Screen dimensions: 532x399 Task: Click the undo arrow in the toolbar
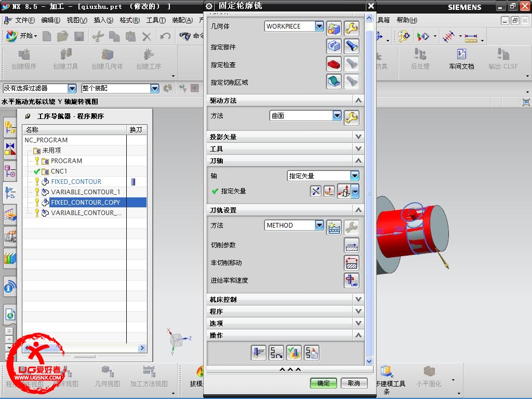tap(165, 36)
